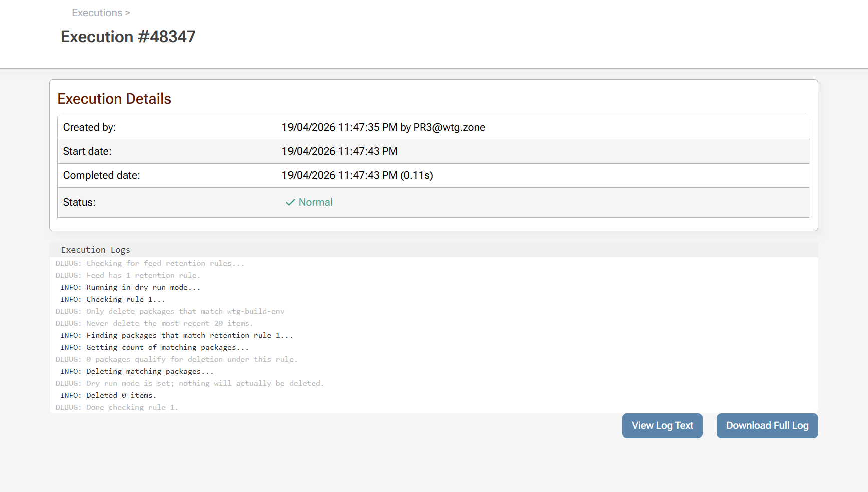Click the 'Created by:' row label
This screenshot has width=868, height=492.
[89, 127]
